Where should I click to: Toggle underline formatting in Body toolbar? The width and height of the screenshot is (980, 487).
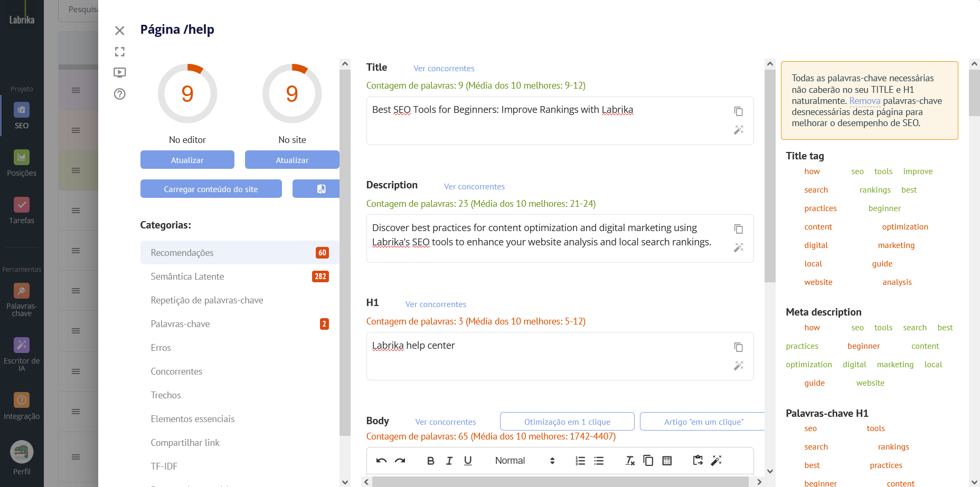coord(468,461)
